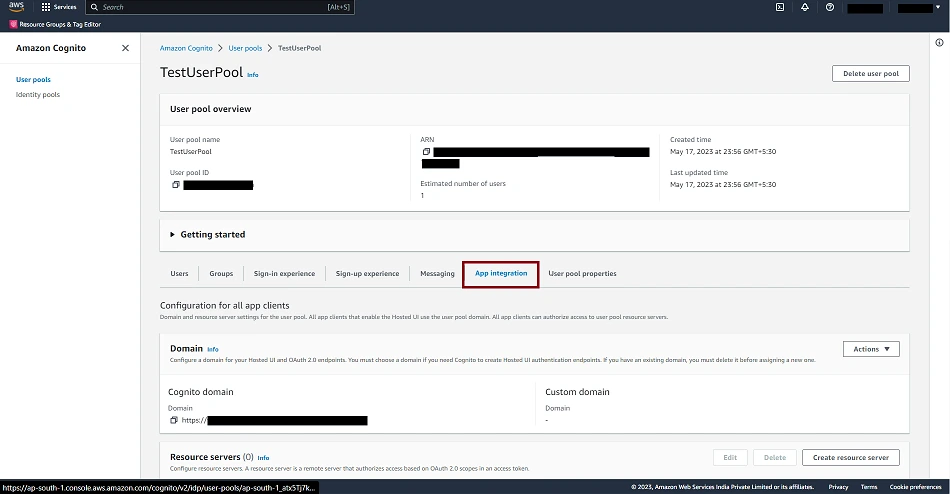Open CloudShell from the top bar
This screenshot has width=950, height=494.
coord(780,7)
